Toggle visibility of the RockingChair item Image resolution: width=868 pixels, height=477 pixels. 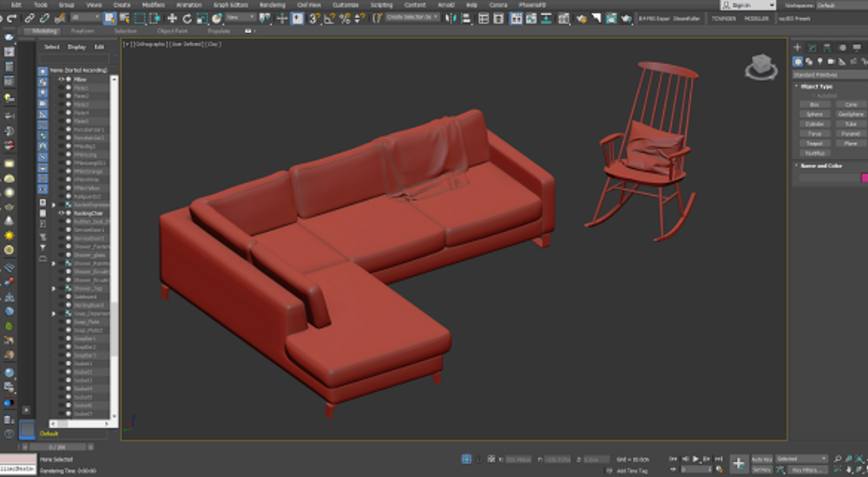62,212
